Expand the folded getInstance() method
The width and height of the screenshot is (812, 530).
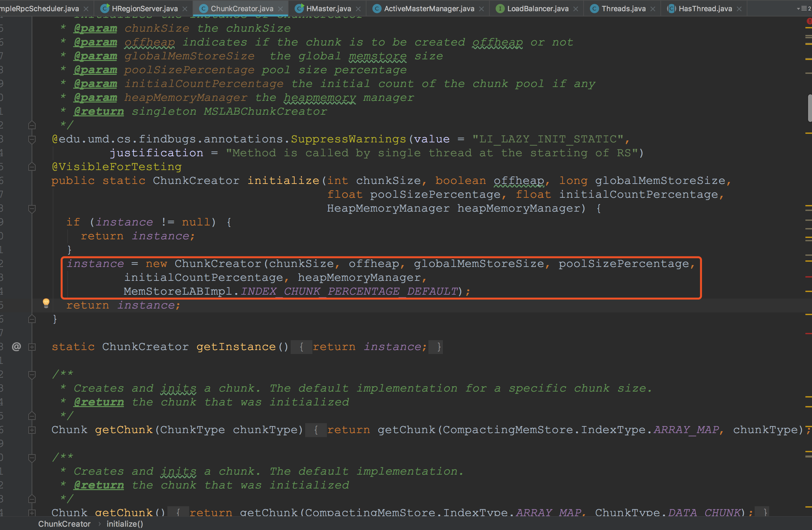coord(32,347)
